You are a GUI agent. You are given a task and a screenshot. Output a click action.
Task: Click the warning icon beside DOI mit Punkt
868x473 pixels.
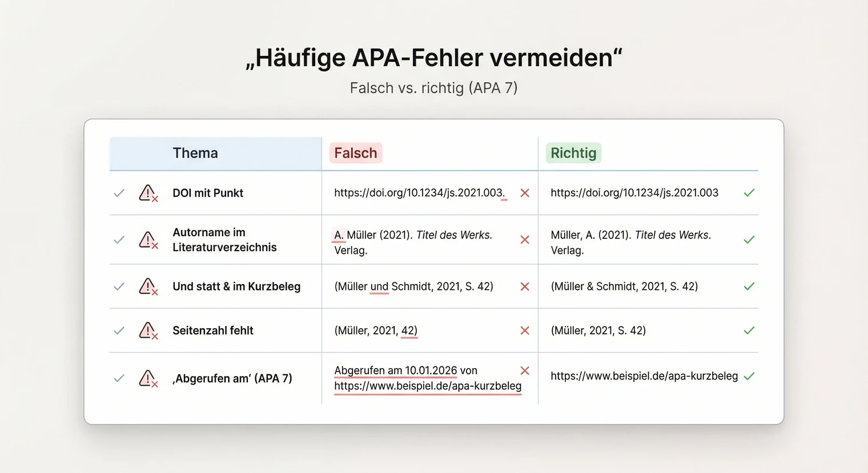[x=148, y=193]
